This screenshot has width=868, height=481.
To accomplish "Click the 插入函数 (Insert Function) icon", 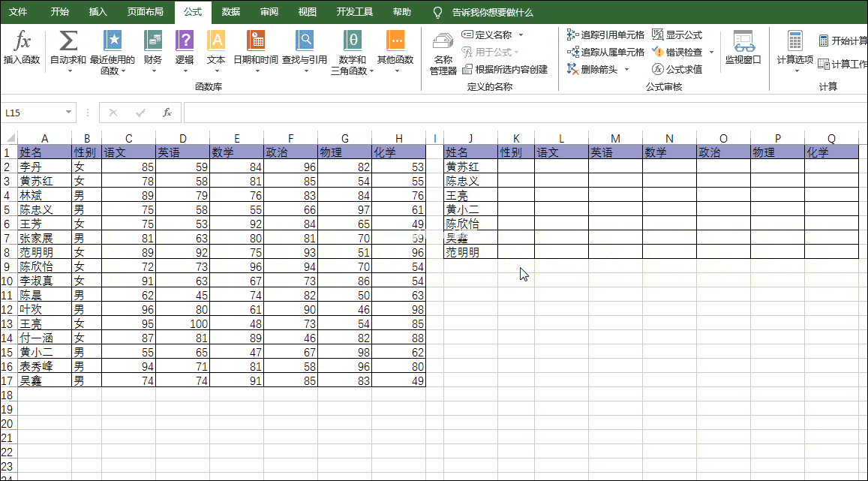I will point(22,42).
